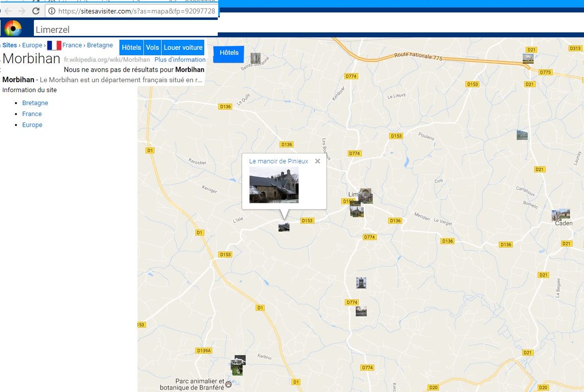Viewport: 584px width, 392px height.
Task: Click the browser forward arrow
Action: point(22,11)
